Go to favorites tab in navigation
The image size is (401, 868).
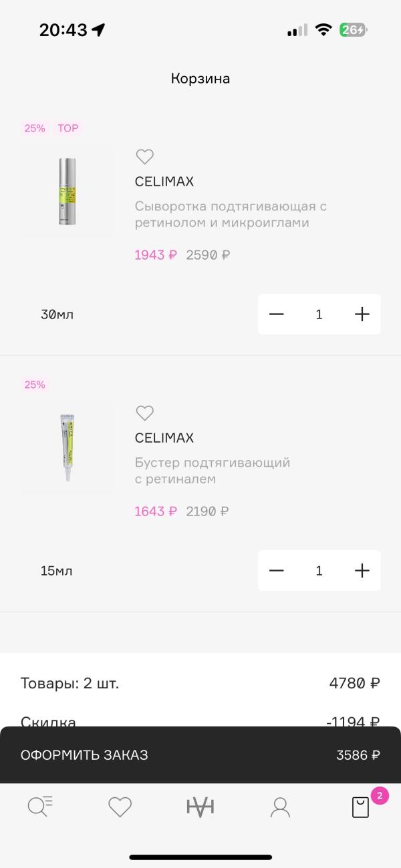120,807
